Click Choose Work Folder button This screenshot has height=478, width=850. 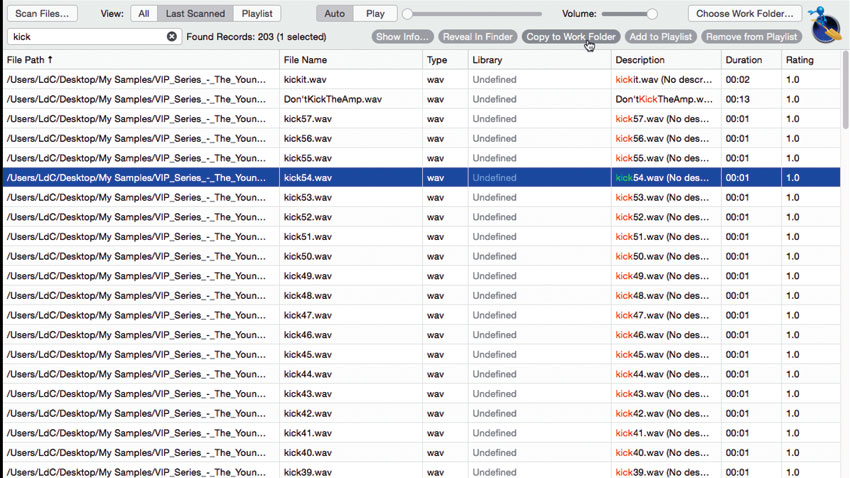(744, 14)
